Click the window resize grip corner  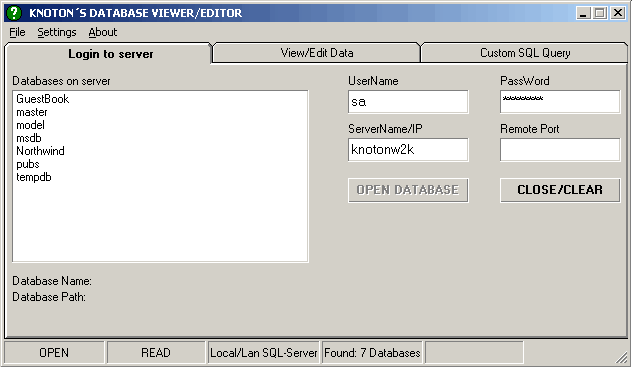(622, 357)
